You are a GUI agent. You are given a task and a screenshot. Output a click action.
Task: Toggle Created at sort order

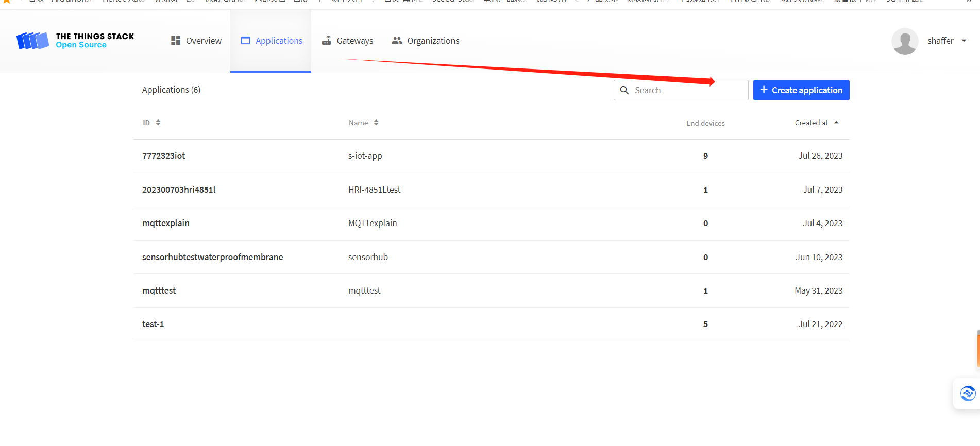tap(816, 123)
